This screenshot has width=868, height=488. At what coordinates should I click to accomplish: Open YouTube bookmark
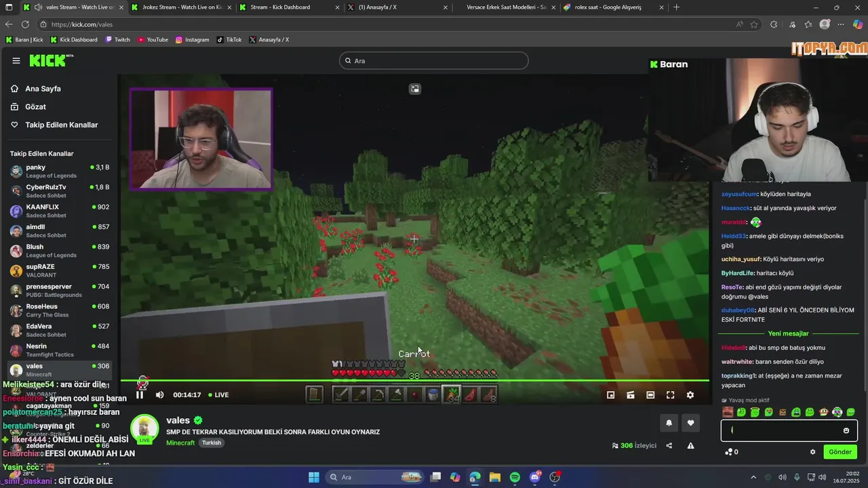(x=153, y=40)
